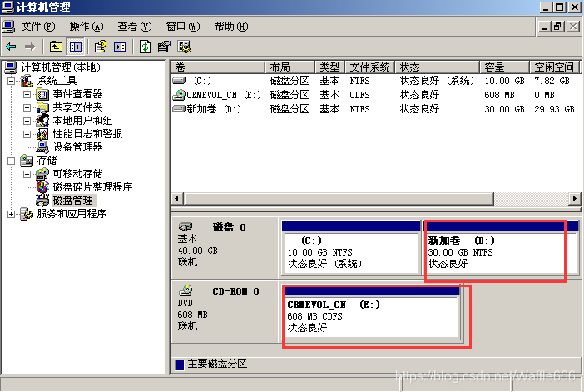584x392 pixels.
Task: Click the 事件查看器 icon
Action: pos(42,94)
